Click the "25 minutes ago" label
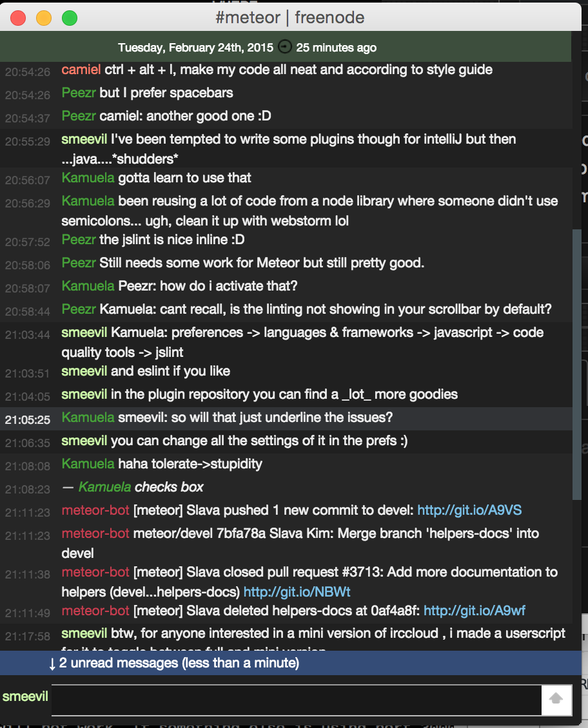Viewport: 588px width, 728px height. click(x=336, y=48)
